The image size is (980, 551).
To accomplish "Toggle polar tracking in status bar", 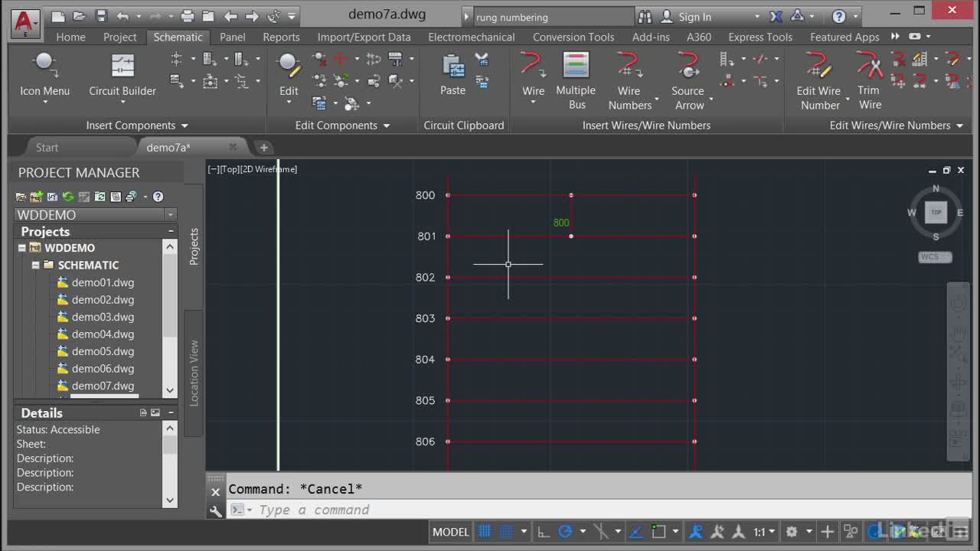I will pyautogui.click(x=565, y=531).
